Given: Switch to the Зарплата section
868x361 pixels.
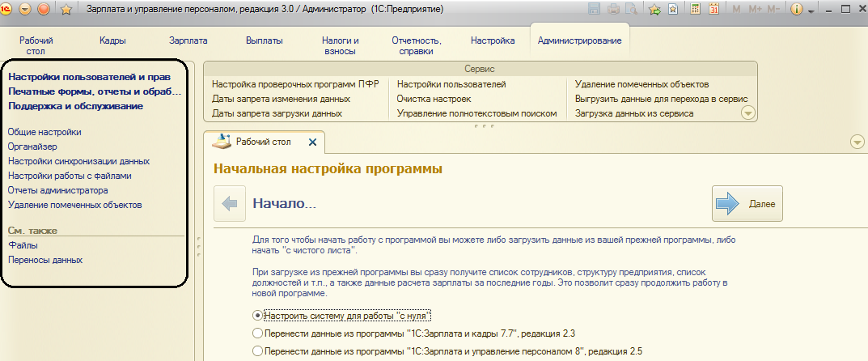Looking at the screenshot, I should click(x=188, y=40).
